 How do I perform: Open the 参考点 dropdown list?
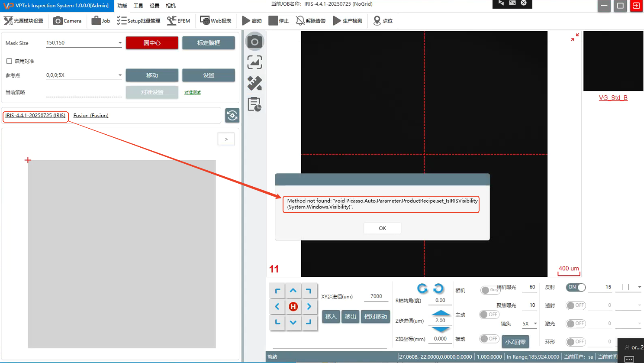pos(120,75)
